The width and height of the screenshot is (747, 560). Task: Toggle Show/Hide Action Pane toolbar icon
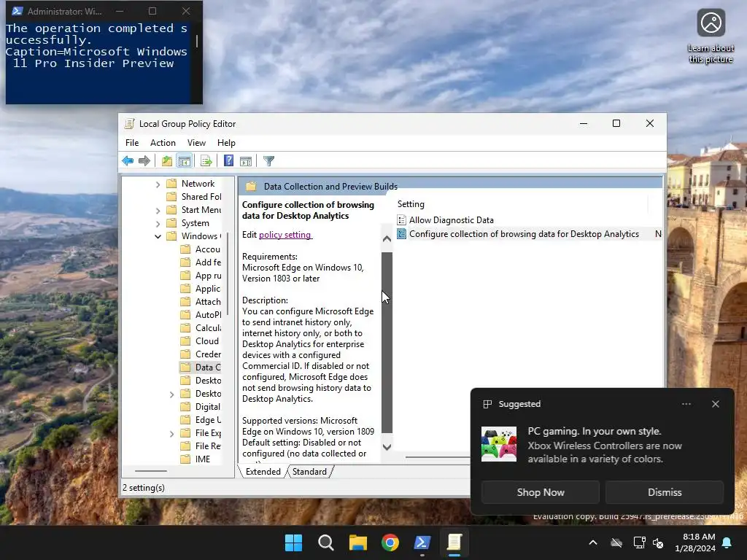246,161
